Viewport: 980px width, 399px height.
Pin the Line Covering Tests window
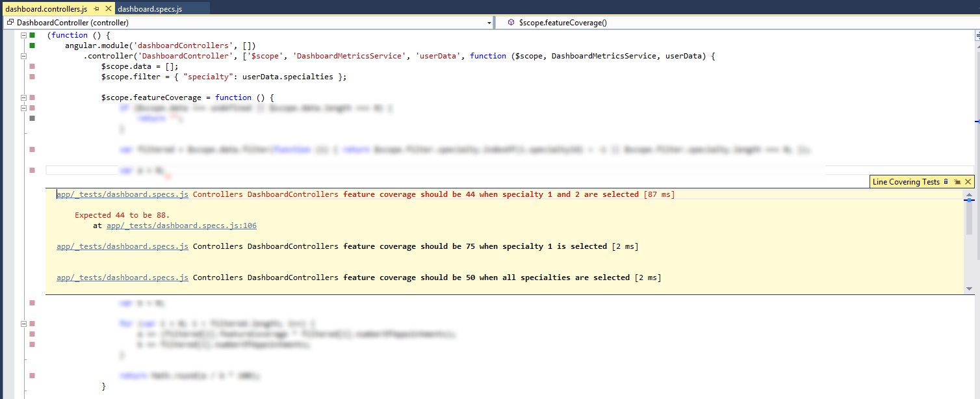pyautogui.click(x=957, y=182)
